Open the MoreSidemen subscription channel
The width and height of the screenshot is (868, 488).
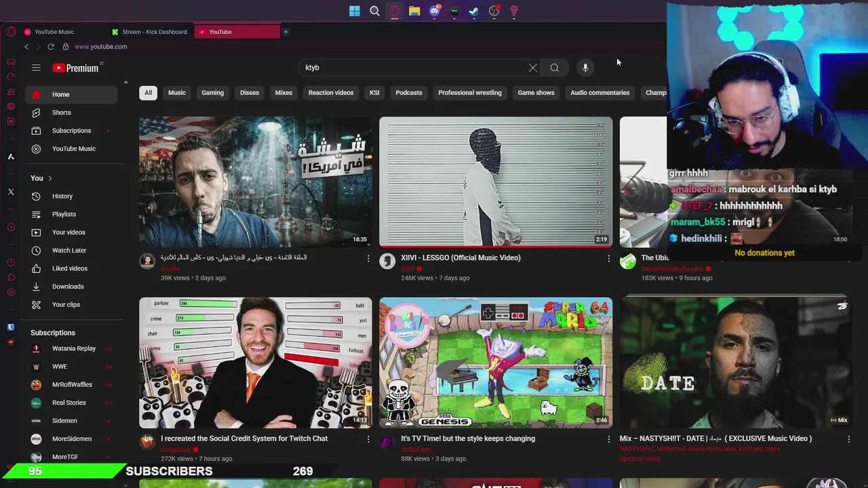tap(71, 439)
